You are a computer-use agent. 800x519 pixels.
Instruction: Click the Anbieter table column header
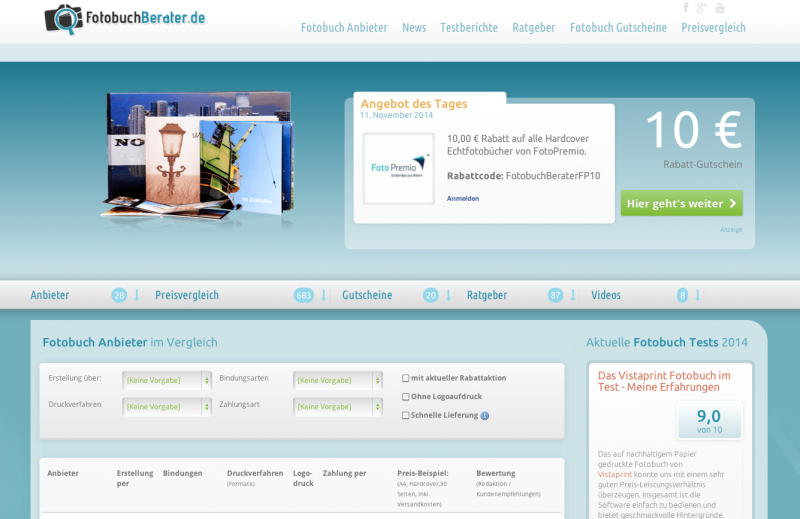point(63,473)
